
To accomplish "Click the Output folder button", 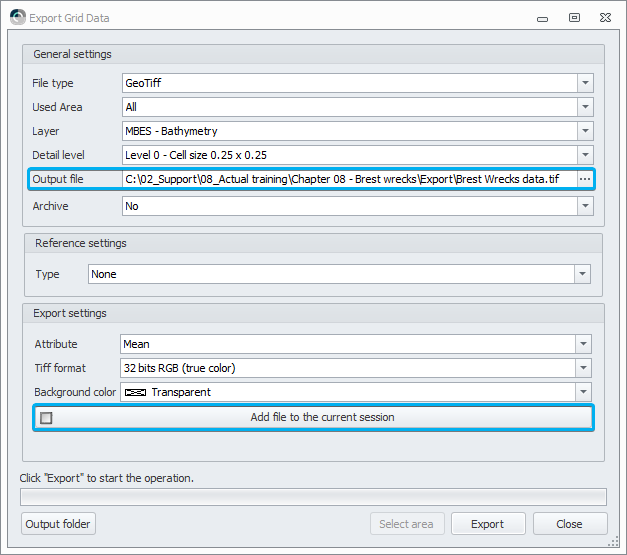I will click(x=59, y=524).
